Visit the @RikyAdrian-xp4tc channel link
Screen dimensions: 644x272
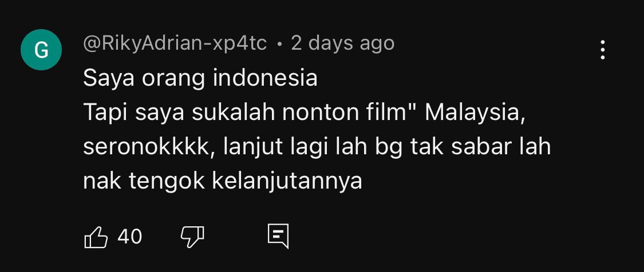coord(175,43)
